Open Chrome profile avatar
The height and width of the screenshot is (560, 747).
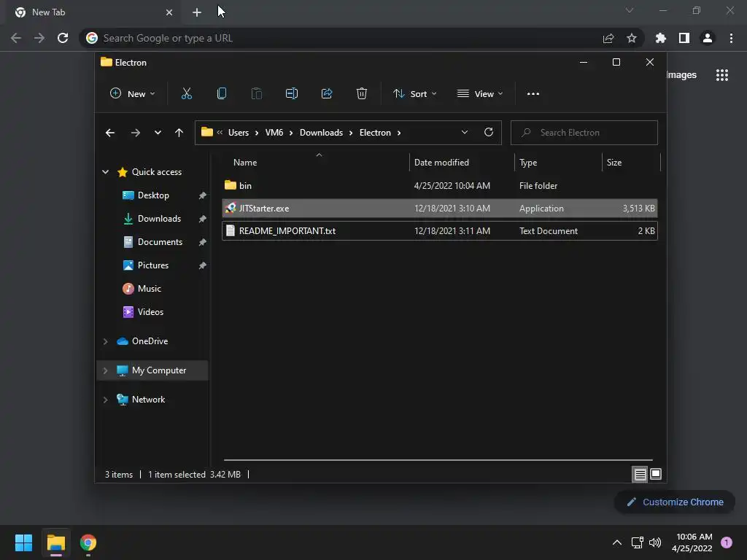pos(708,38)
